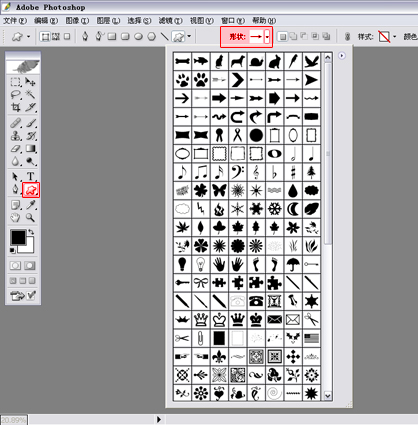Image resolution: width=418 pixels, height=425 pixels.
Task: Click the background color white swatch
Action: click(29, 249)
